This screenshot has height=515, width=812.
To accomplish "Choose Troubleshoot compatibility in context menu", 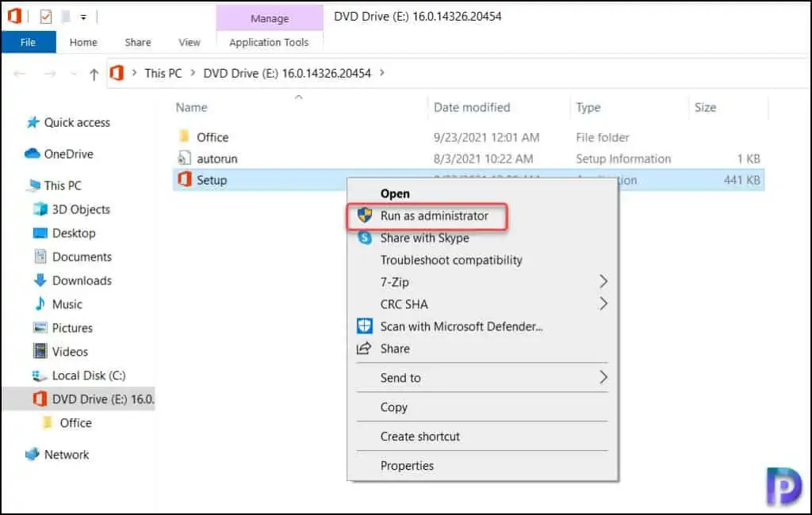I will (x=451, y=260).
